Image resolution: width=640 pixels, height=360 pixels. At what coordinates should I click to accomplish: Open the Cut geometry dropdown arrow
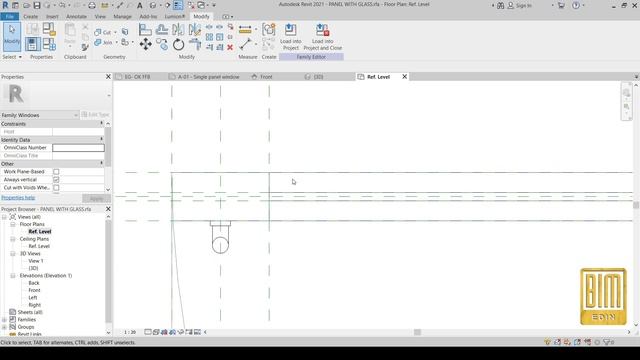115,32
